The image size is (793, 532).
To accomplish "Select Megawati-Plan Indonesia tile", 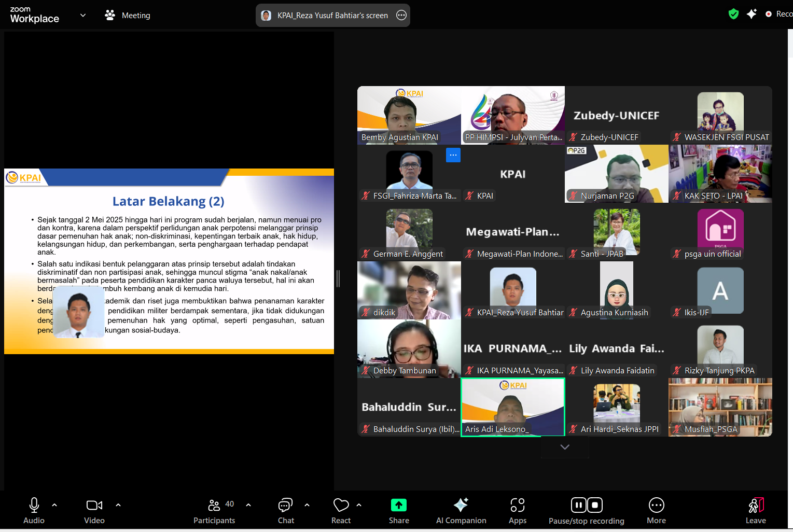I will tap(513, 232).
